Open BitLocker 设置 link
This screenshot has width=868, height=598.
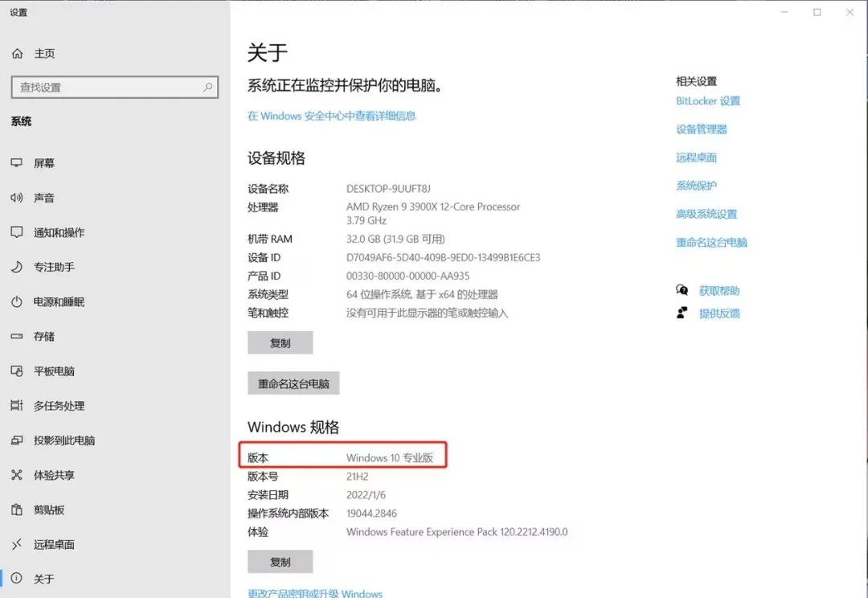click(708, 100)
